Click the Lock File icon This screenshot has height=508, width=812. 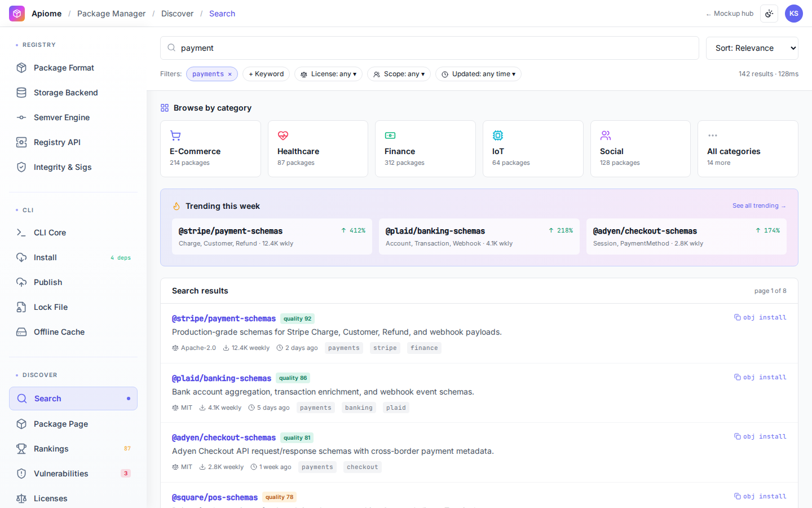pos(21,307)
